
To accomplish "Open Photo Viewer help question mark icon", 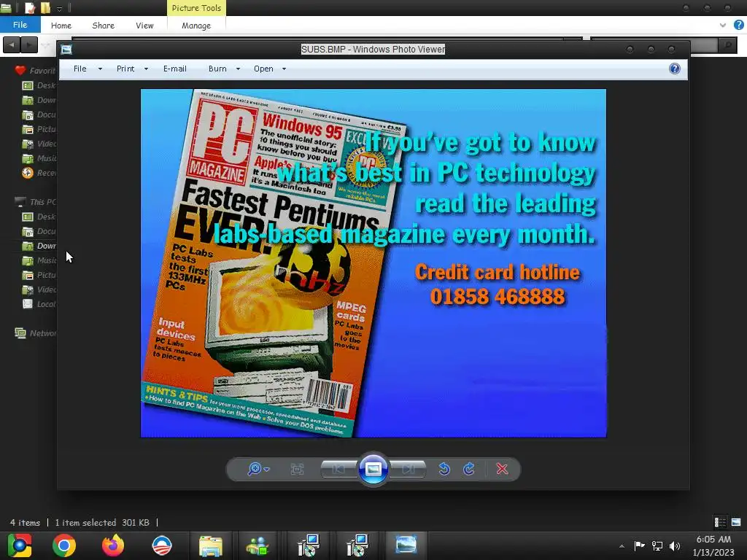I will tap(675, 69).
